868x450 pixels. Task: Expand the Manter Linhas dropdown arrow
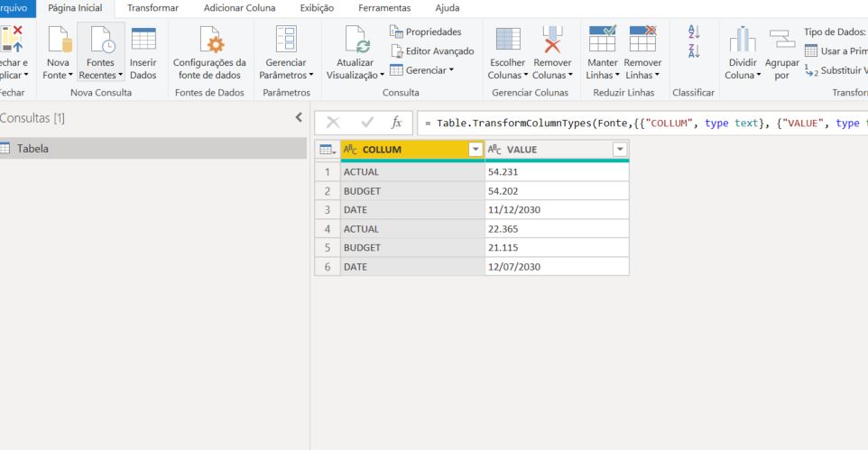coord(617,75)
